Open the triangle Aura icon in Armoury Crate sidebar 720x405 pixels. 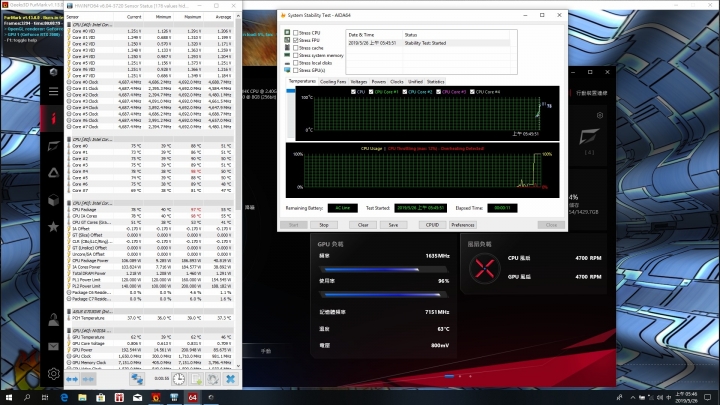pyautogui.click(x=53, y=173)
